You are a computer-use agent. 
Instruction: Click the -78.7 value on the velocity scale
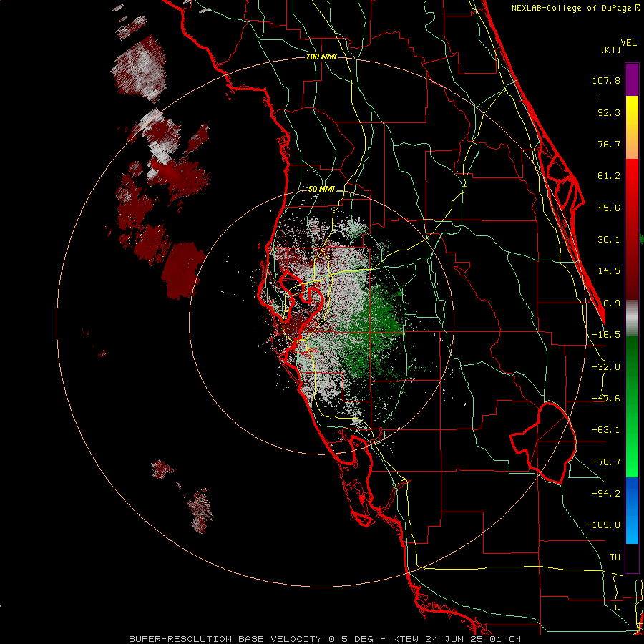[x=606, y=462]
